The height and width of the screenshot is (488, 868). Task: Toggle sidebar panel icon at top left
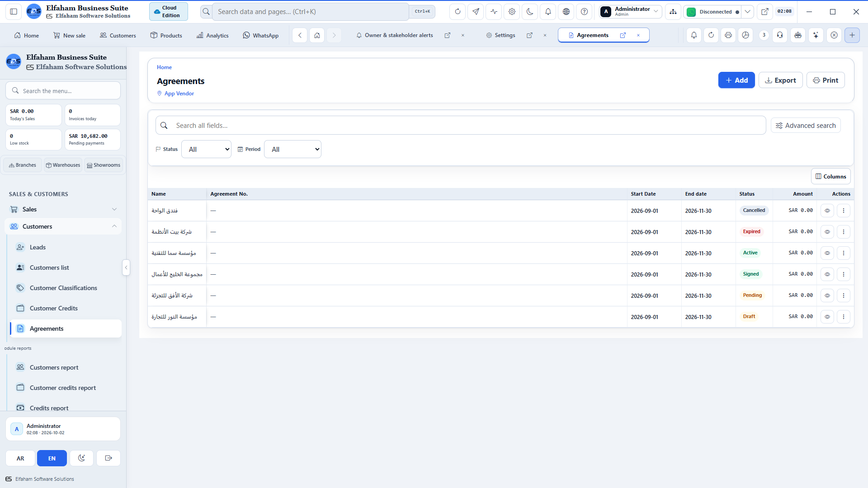point(14,12)
